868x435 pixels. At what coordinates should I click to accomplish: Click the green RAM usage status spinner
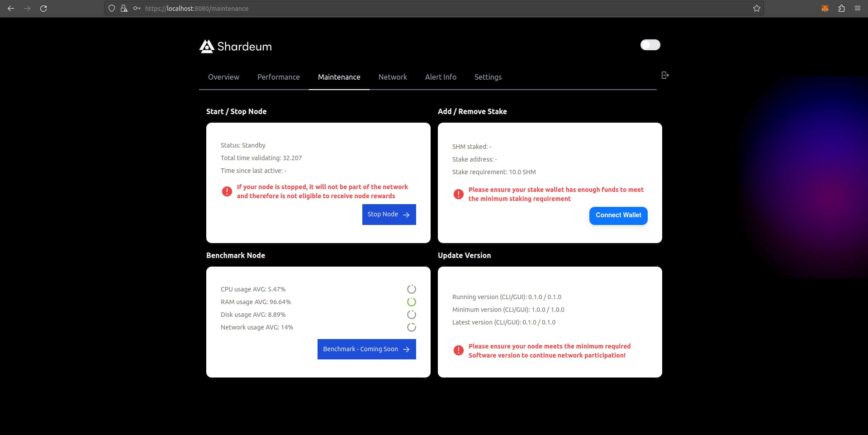coord(411,302)
